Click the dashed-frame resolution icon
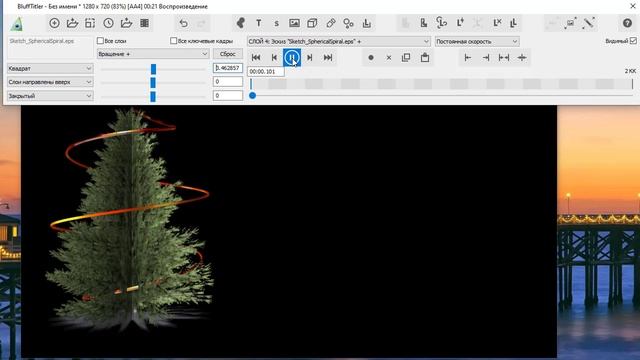Screen dimensions: 640x360 pos(90,23)
